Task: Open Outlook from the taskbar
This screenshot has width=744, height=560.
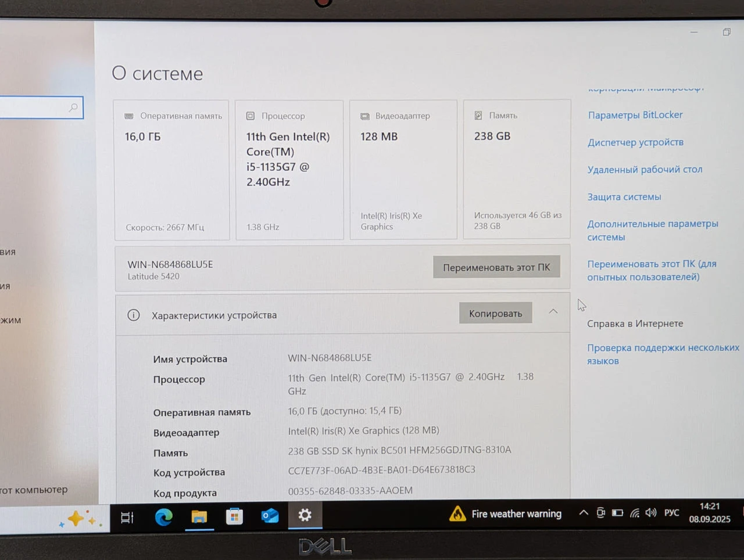Action: point(270,515)
